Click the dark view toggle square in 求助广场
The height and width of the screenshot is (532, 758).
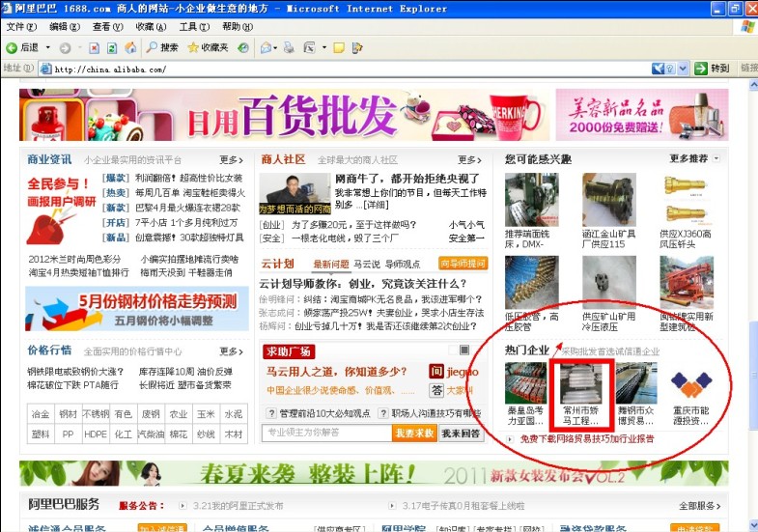coord(464,350)
